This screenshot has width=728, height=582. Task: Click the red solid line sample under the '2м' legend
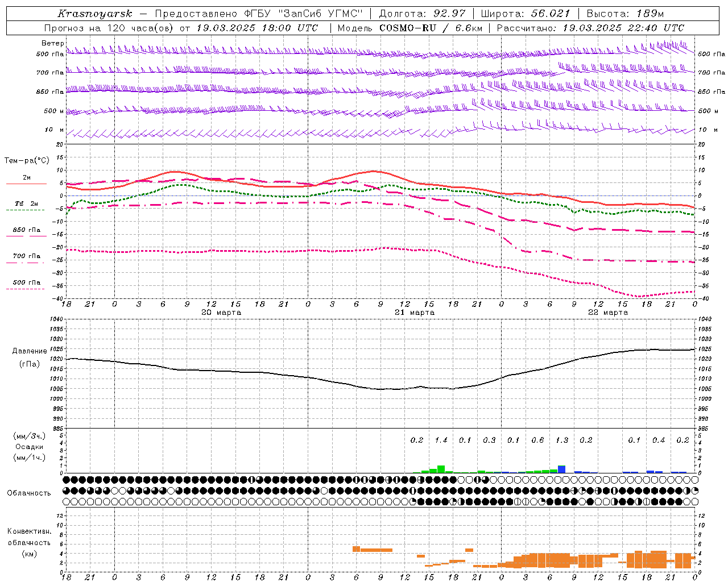26,184
